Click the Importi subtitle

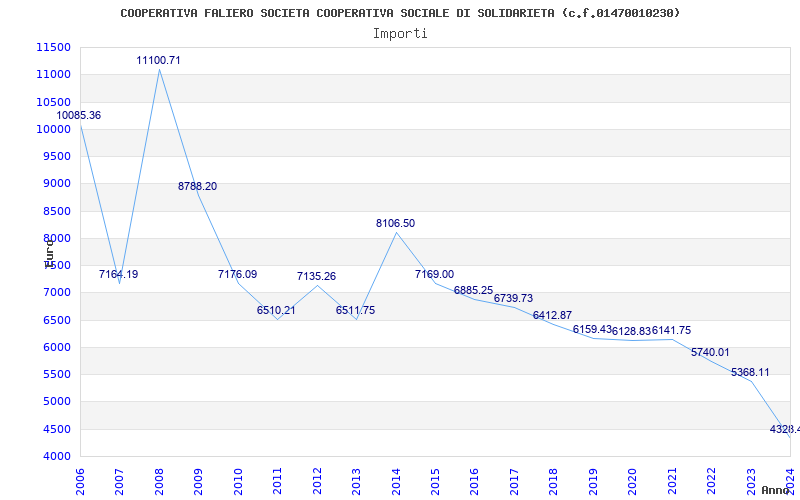400,34
